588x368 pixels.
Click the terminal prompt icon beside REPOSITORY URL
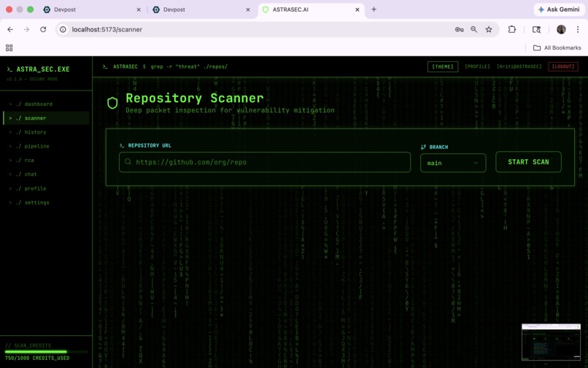(122, 145)
